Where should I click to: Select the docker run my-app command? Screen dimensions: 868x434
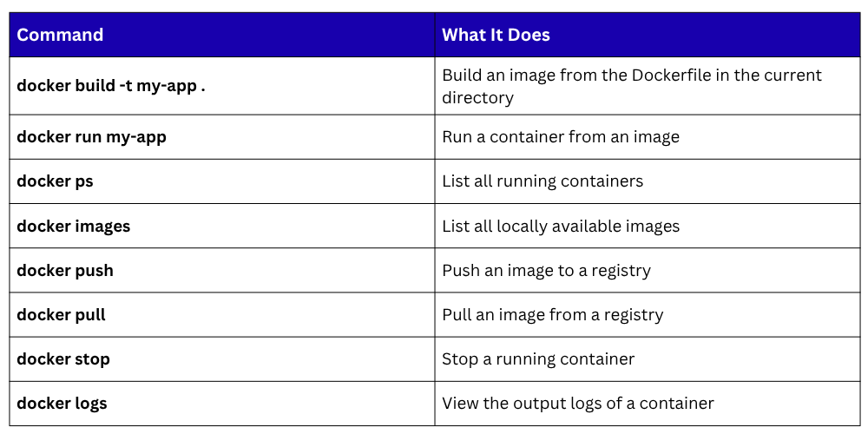pos(91,137)
